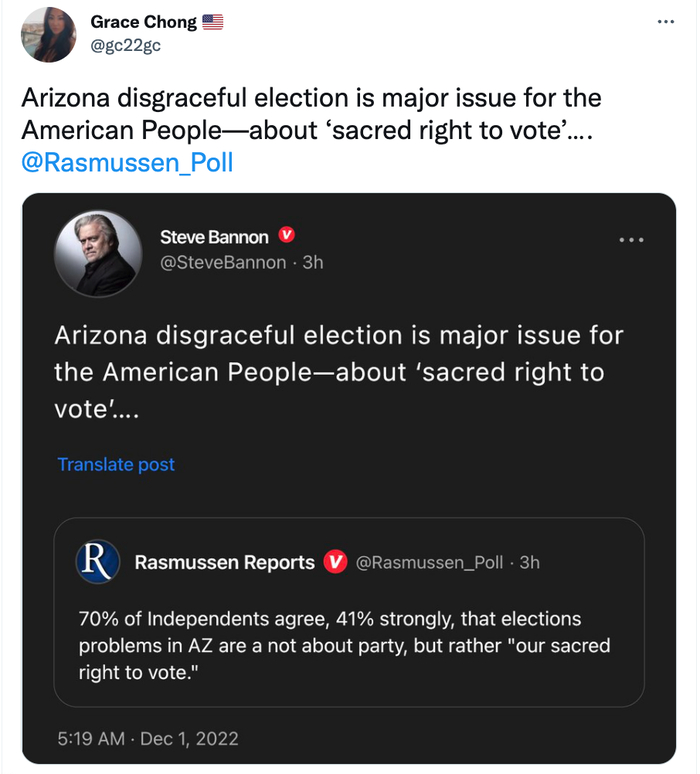Open the @gc22gc handle link
The height and width of the screenshot is (774, 700).
click(x=125, y=43)
